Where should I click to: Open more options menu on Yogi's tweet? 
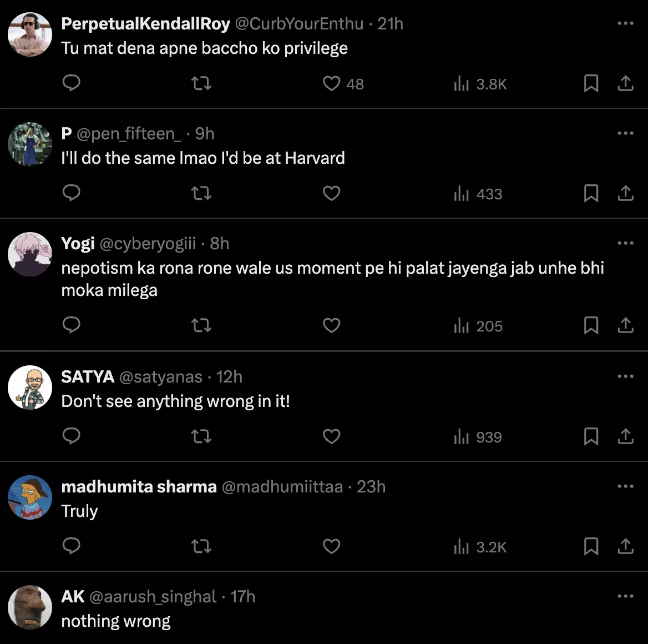[x=625, y=243]
